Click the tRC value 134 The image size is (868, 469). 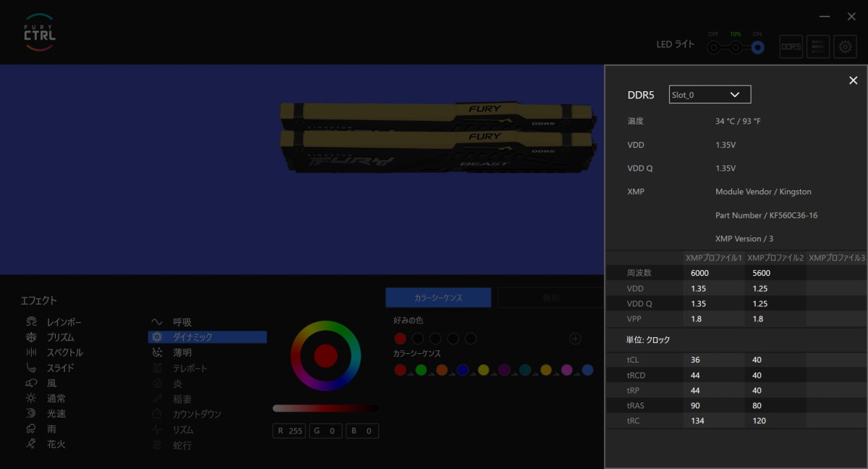pos(713,421)
